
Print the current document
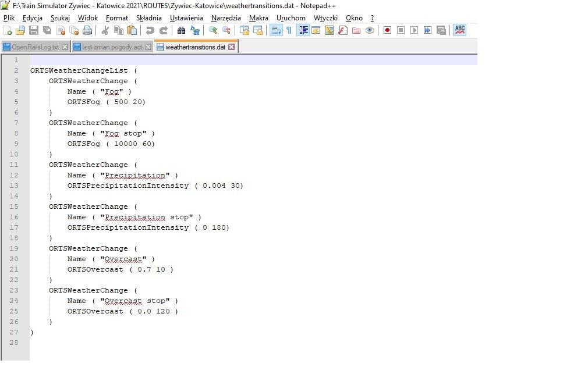(x=87, y=30)
